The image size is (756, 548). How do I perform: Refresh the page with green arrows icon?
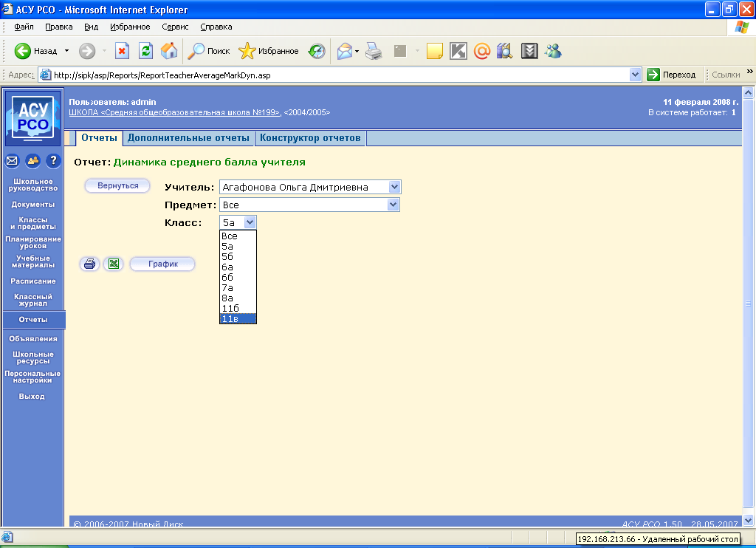pyautogui.click(x=145, y=51)
